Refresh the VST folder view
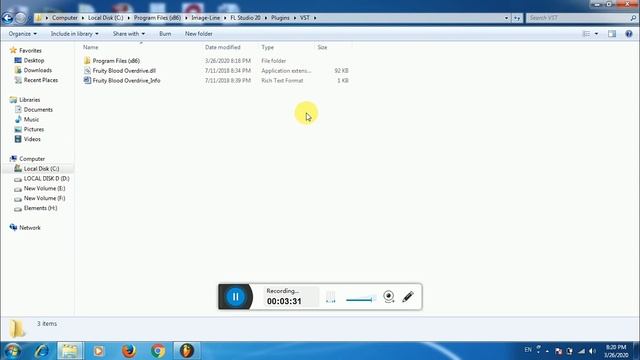The width and height of the screenshot is (640, 360). click(517, 18)
